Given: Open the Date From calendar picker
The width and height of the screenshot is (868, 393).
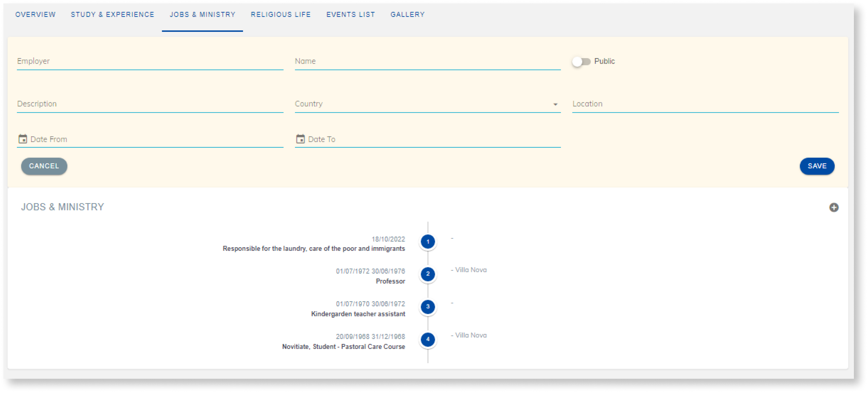Looking at the screenshot, I should 22,139.
